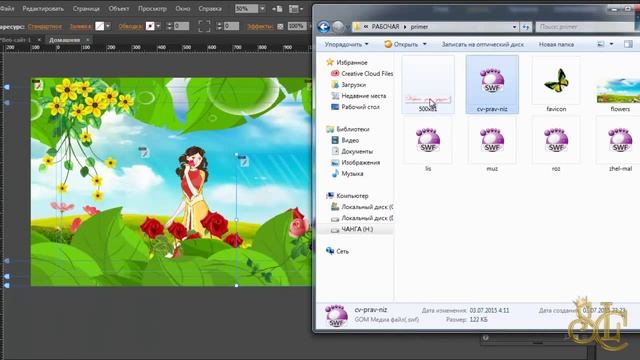This screenshot has width=640, height=360.
Task: Open the Редактировать menu
Action: (x=43, y=8)
